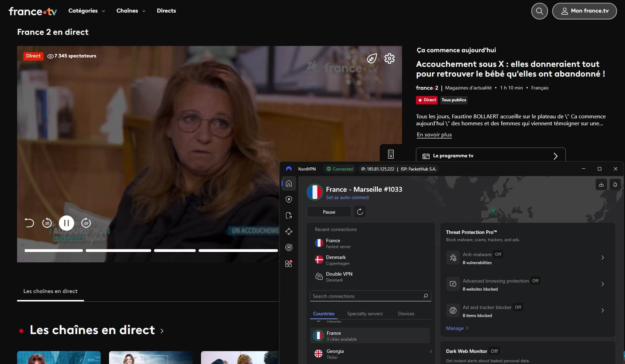Viewport: 625px width, 364px height.
Task: Click the search magnifier in Search connections
Action: point(426,296)
